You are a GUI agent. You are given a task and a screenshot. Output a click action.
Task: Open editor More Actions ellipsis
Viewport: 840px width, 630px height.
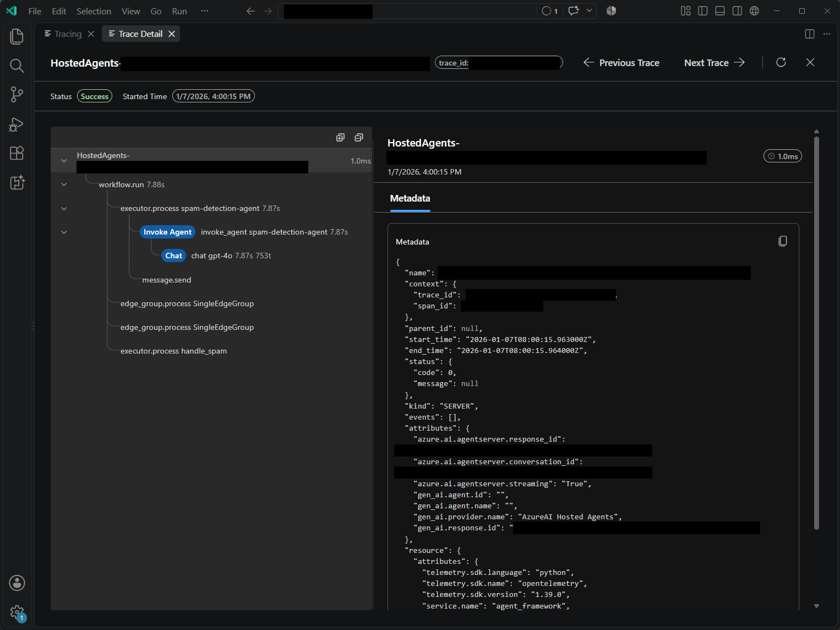[827, 34]
